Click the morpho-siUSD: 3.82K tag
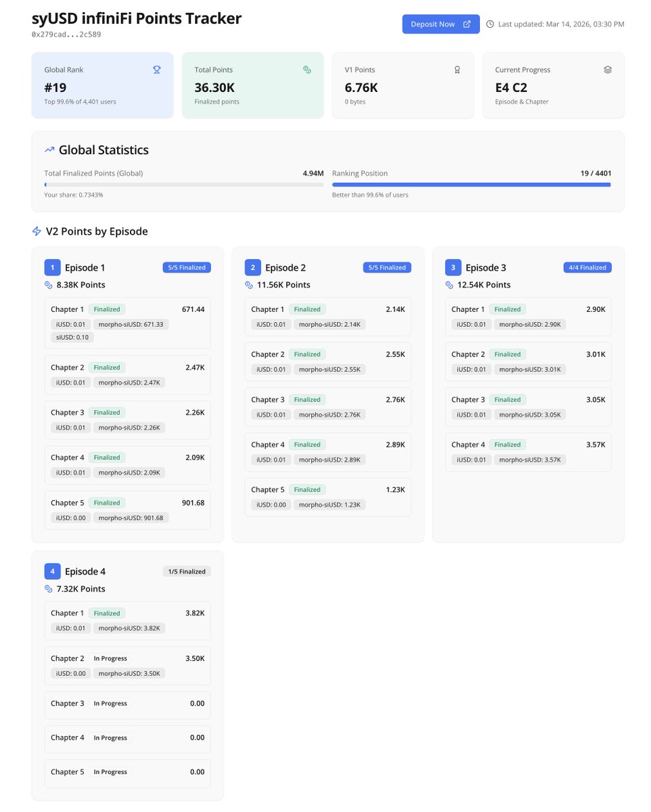The height and width of the screenshot is (812, 651). pyautogui.click(x=129, y=628)
